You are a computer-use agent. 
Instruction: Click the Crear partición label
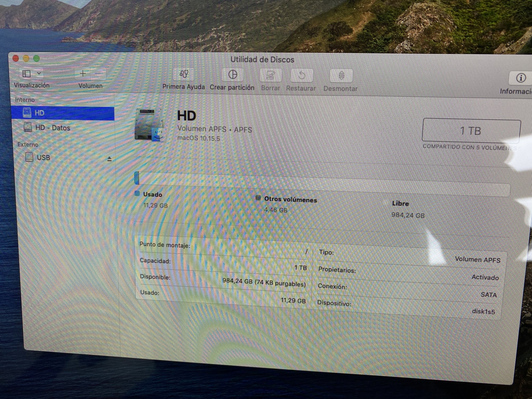232,88
